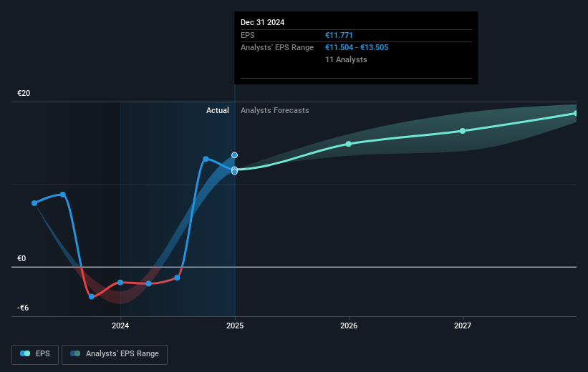
Task: Select the 2027 forecast data point
Action: (x=463, y=131)
